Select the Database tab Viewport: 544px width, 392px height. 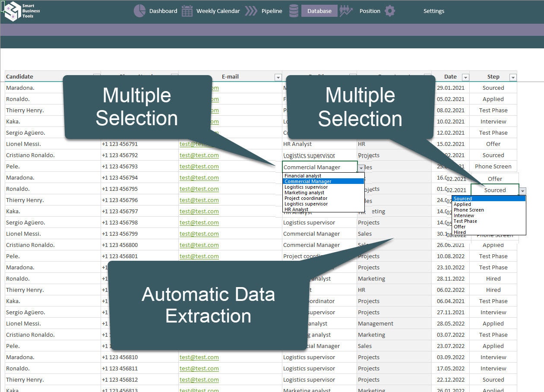[319, 11]
